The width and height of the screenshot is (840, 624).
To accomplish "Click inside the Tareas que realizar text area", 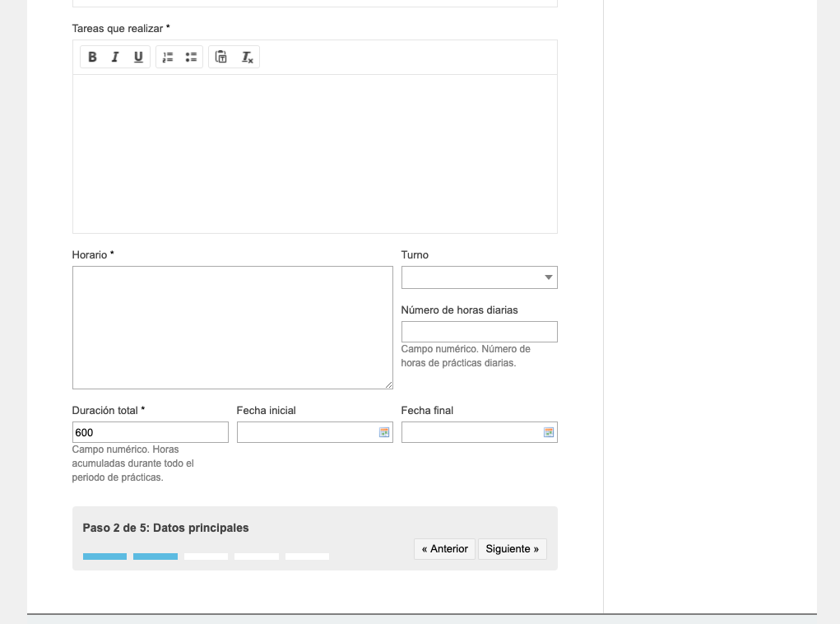I will [314, 153].
